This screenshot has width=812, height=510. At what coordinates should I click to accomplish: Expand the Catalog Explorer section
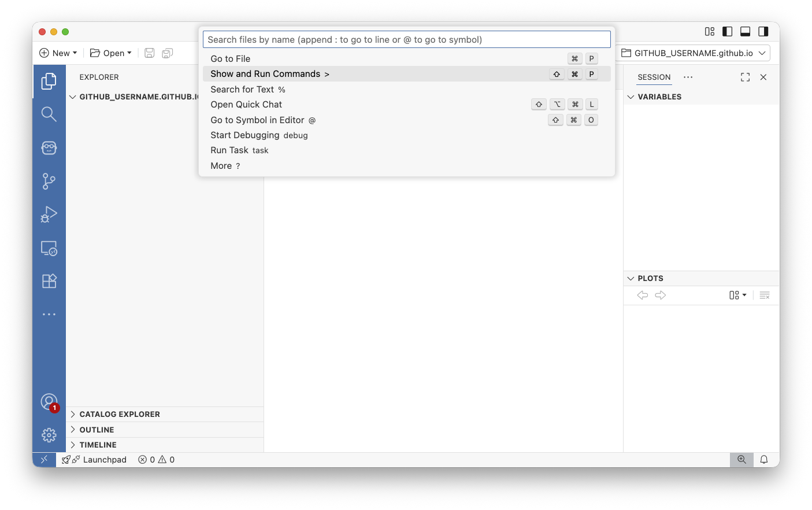[x=120, y=414]
